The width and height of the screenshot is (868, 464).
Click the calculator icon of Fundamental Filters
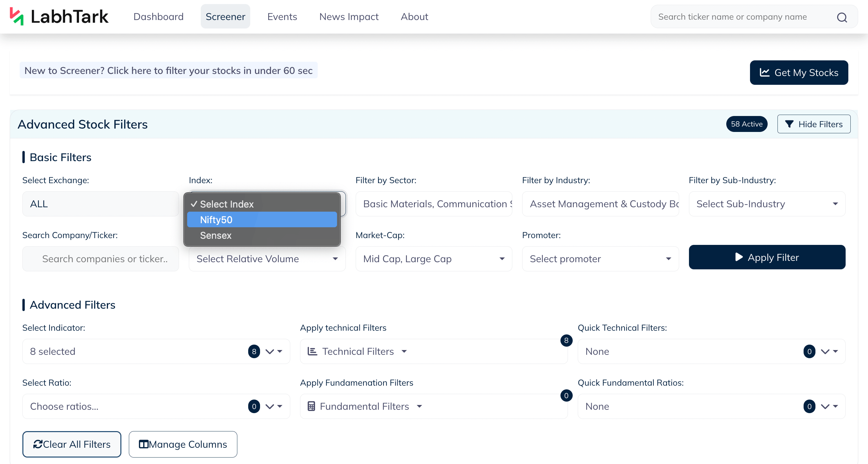coord(311,406)
